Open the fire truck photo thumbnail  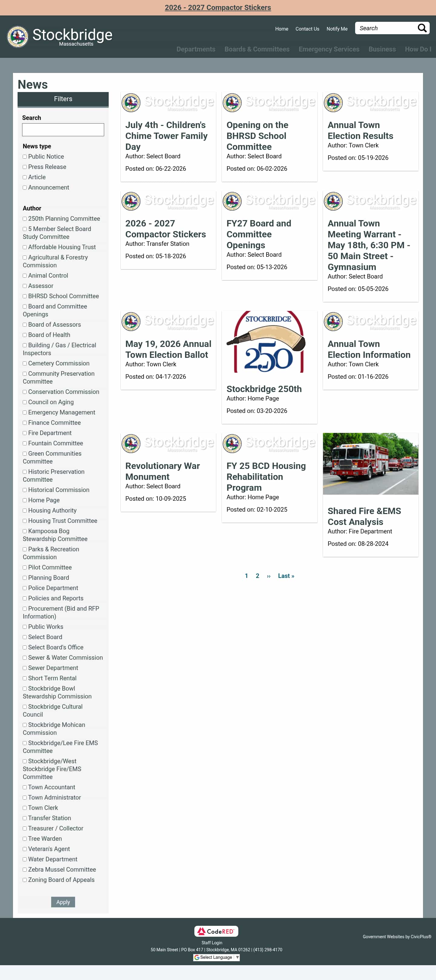click(x=371, y=464)
